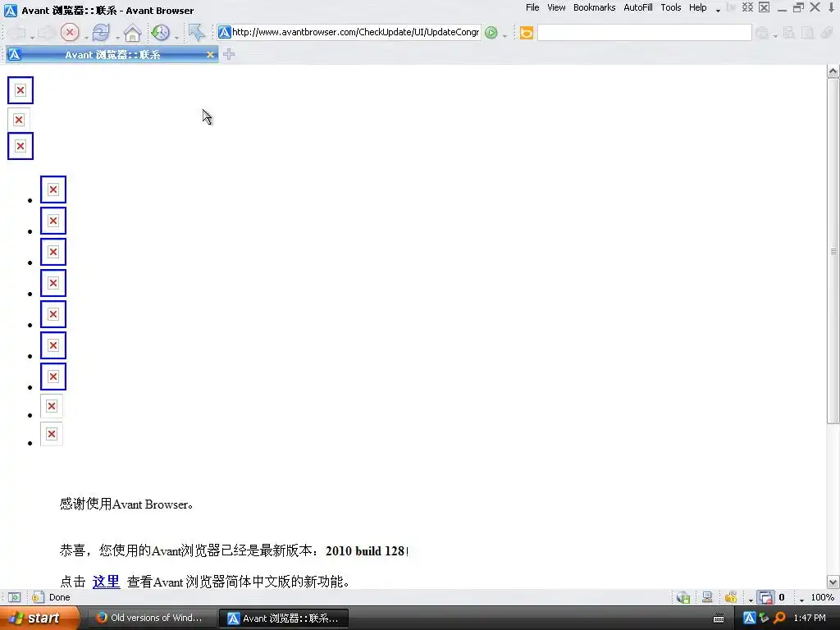Open the AutoFill menu
Viewport: 840px width, 630px height.
coord(638,7)
